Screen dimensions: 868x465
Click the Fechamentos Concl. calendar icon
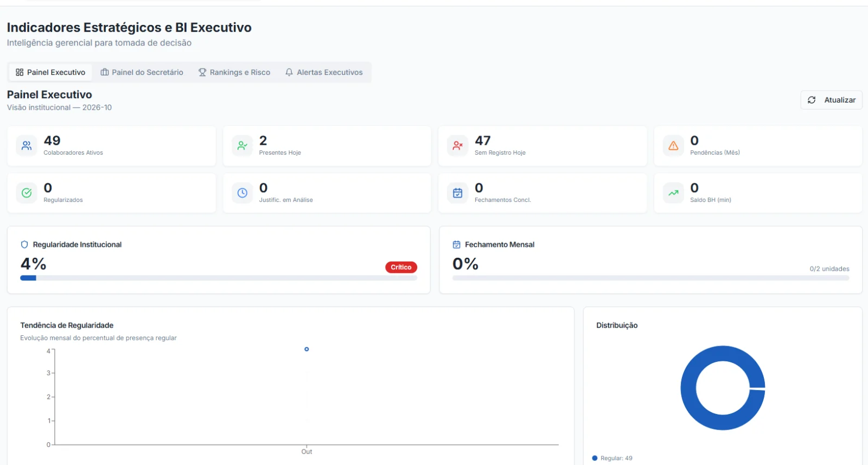tap(458, 193)
